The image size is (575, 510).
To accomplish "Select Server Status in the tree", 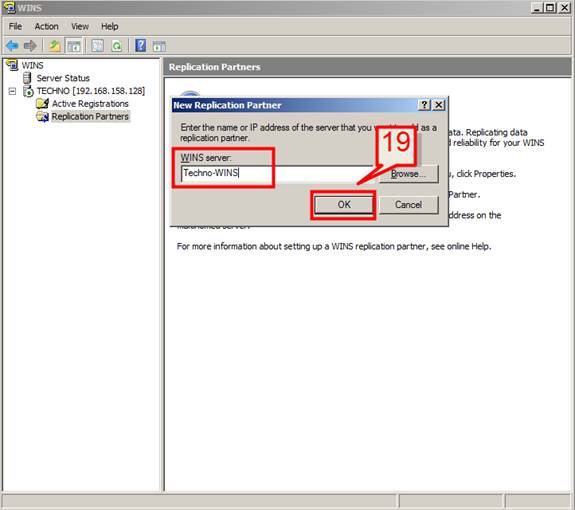I will tap(63, 78).
